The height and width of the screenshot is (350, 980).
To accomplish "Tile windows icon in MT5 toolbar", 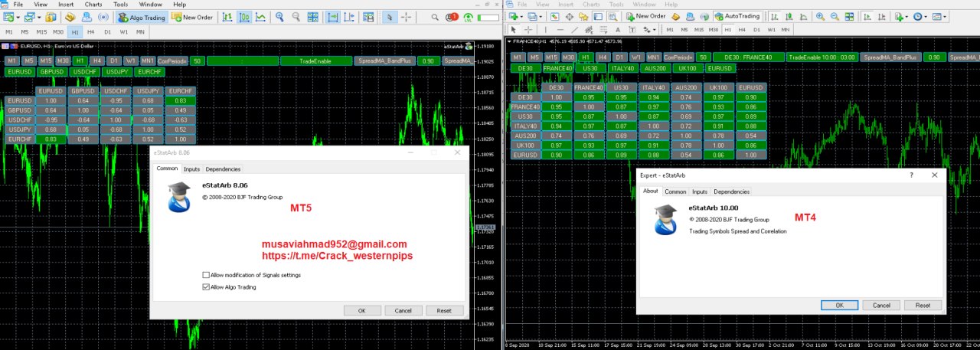I will point(313,17).
